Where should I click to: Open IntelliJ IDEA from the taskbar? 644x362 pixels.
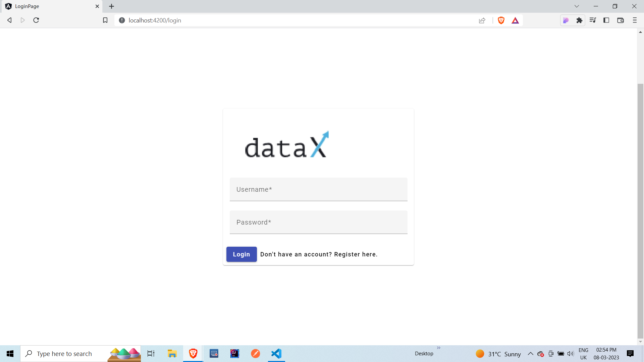tap(235, 354)
